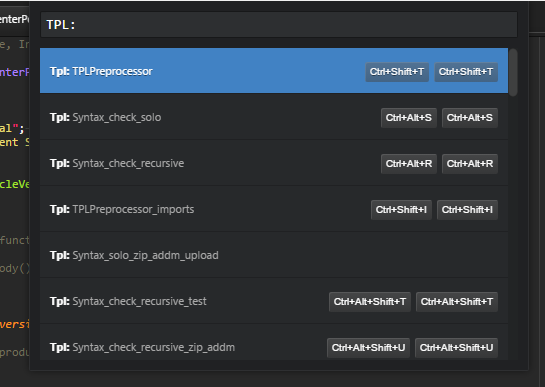Click the first Ctrl+Alt+R shortcut badge
The height and width of the screenshot is (387, 545).
coord(409,164)
